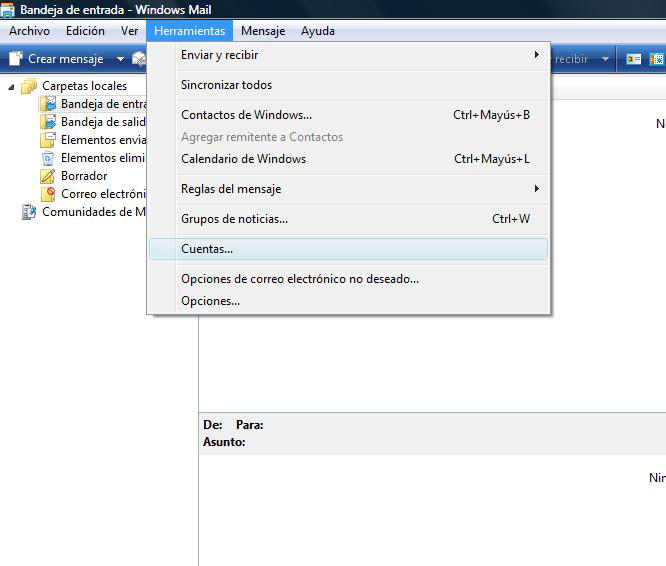Open Opciones de correo electrónico no deseado
Viewport: 666px width, 566px height.
tap(348, 279)
